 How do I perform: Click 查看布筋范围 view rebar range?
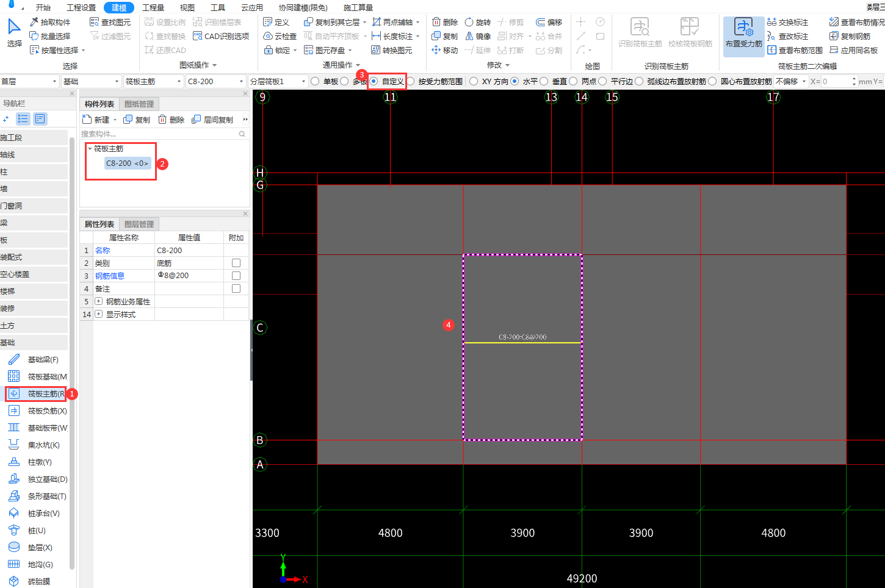795,50
